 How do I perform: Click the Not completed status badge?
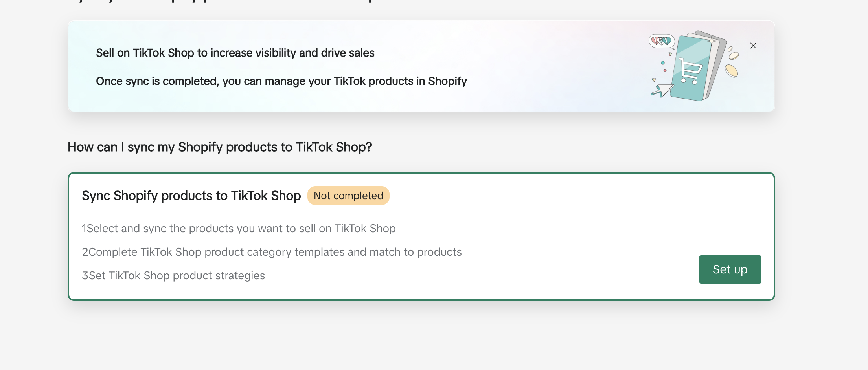coord(348,196)
